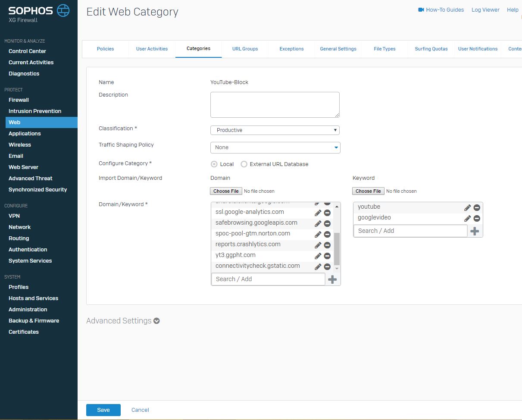Delete the googlevideo keyword
The height and width of the screenshot is (420, 522).
pyautogui.click(x=477, y=218)
